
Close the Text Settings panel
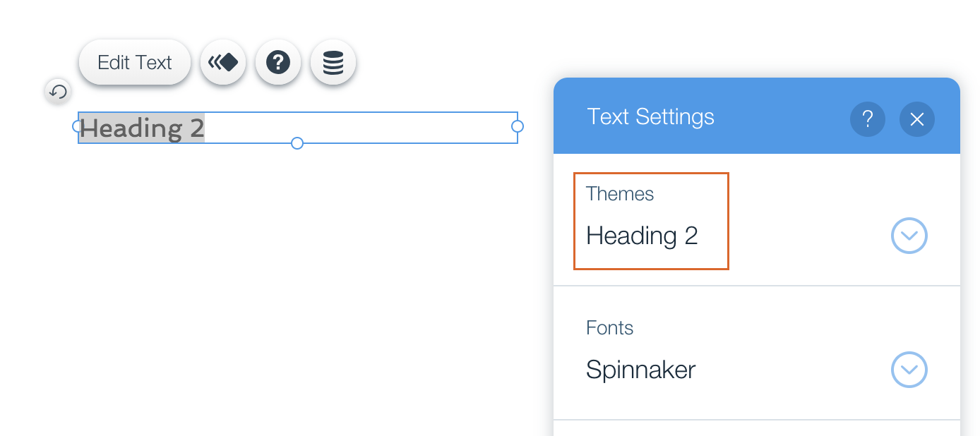[x=917, y=119]
